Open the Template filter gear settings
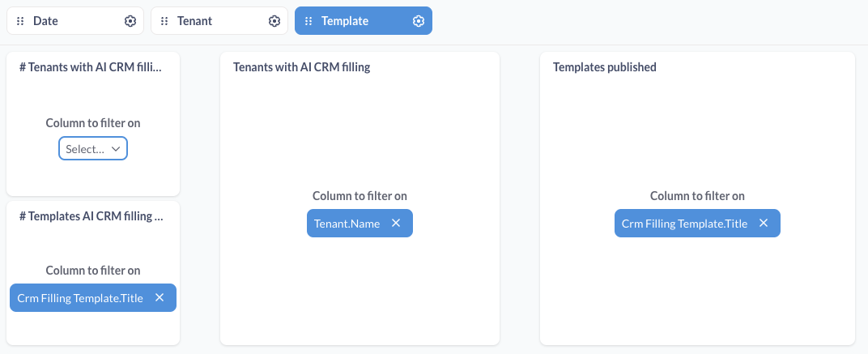 (419, 21)
